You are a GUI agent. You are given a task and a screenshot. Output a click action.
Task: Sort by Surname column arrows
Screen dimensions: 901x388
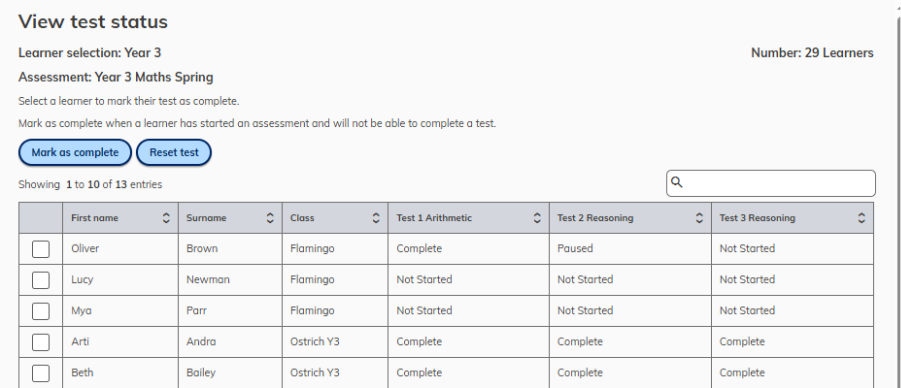click(x=270, y=218)
